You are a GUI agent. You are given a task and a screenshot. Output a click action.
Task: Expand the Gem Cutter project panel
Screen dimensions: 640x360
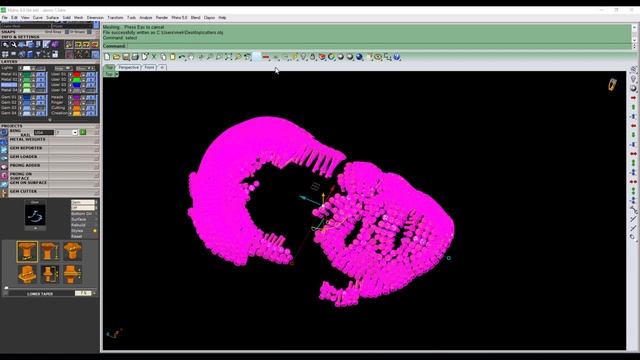click(97, 193)
